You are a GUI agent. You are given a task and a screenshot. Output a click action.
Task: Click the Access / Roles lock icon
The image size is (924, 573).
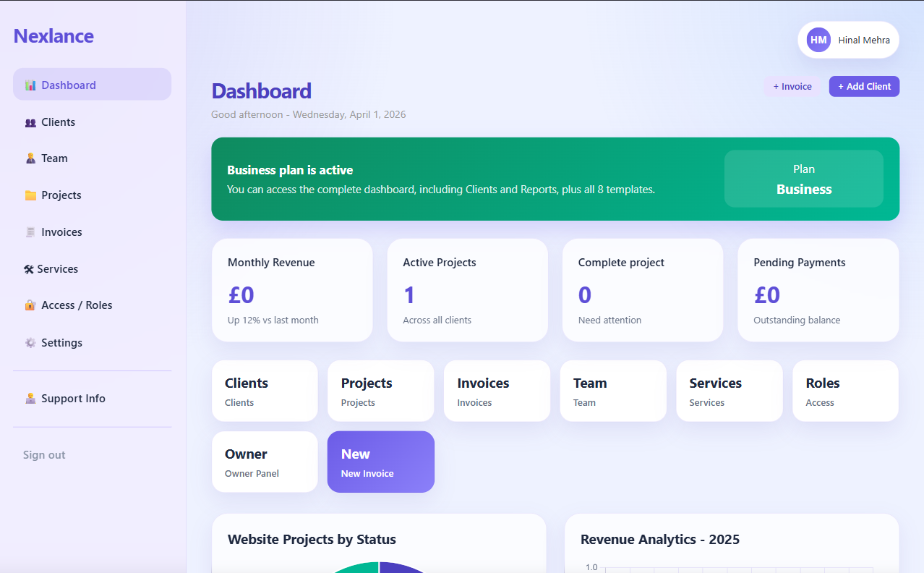point(30,305)
